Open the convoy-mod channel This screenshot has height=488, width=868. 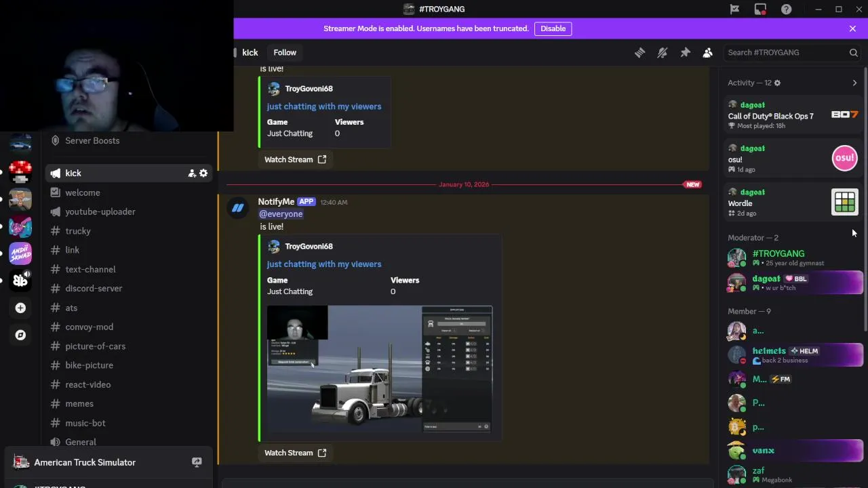point(129,327)
